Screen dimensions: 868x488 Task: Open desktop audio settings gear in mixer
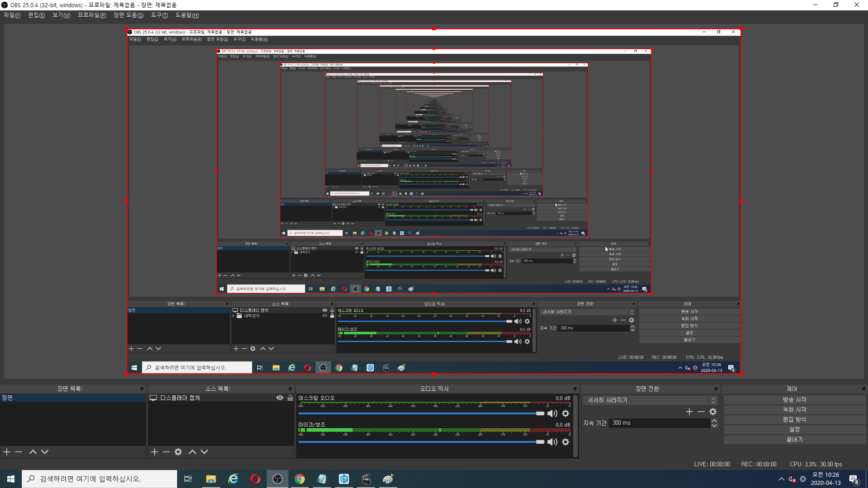pyautogui.click(x=566, y=413)
